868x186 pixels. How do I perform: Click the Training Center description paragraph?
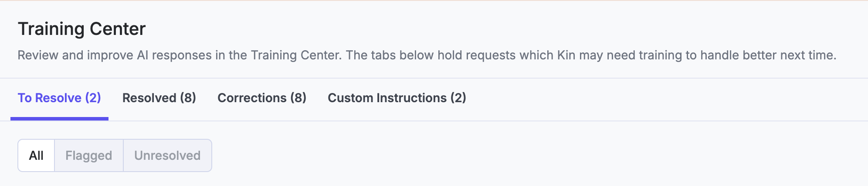[x=427, y=55]
